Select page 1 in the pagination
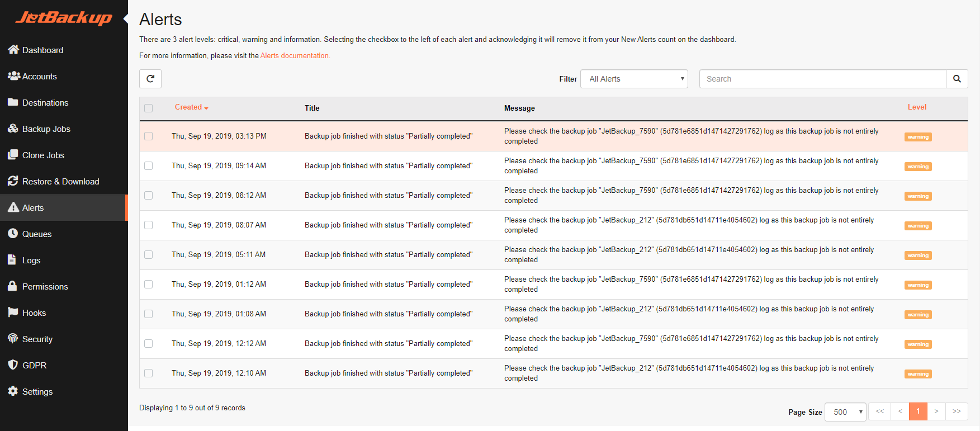This screenshot has height=431, width=980. 918,411
